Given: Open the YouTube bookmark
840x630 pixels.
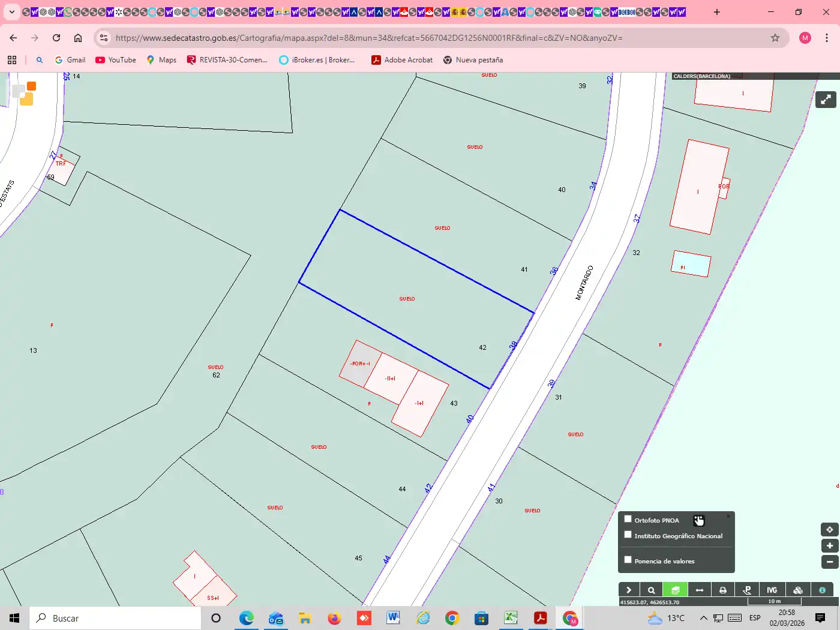Looking at the screenshot, I should (x=116, y=60).
